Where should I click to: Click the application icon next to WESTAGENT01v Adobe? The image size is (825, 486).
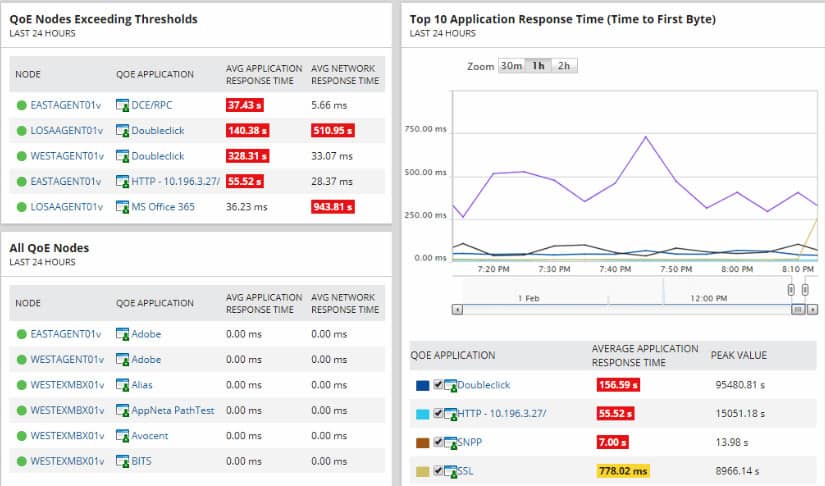tap(122, 360)
